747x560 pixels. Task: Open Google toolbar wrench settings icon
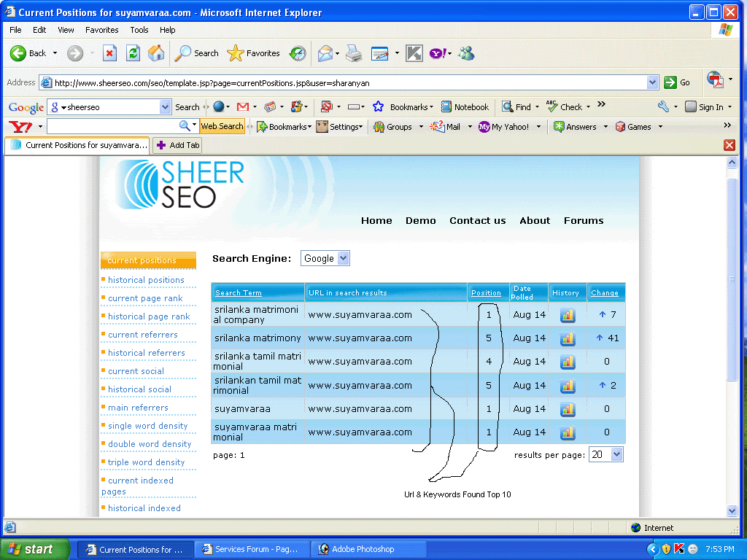(x=664, y=106)
